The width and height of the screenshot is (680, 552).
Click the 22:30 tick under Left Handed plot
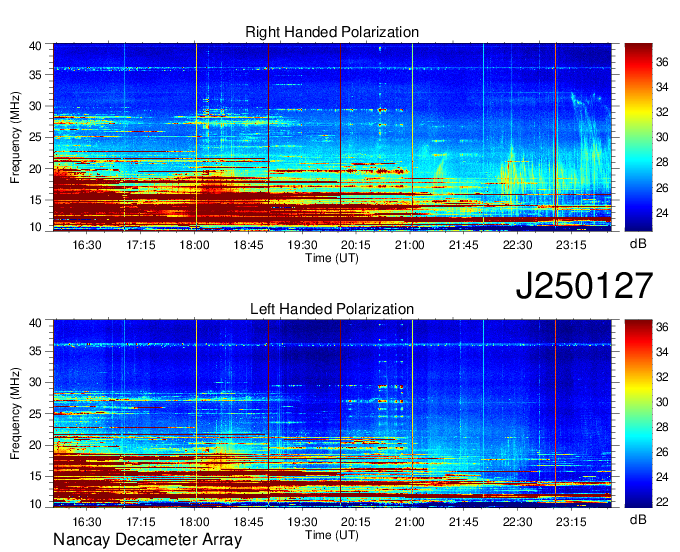coord(517,521)
